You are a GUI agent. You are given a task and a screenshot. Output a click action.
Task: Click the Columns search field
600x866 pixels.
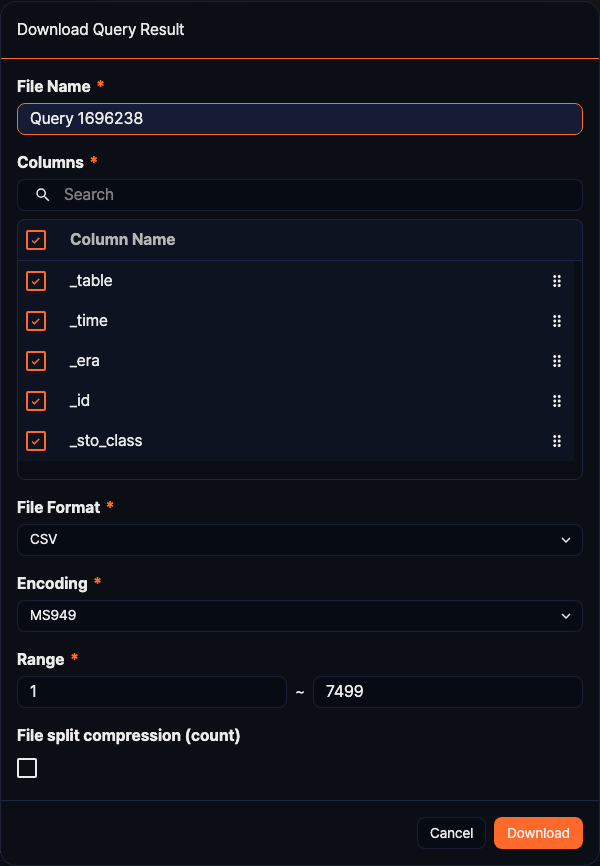coord(300,194)
